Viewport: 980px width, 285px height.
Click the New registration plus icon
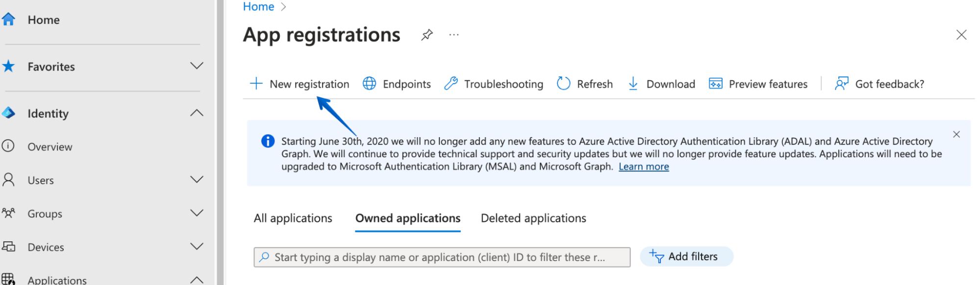click(x=256, y=84)
